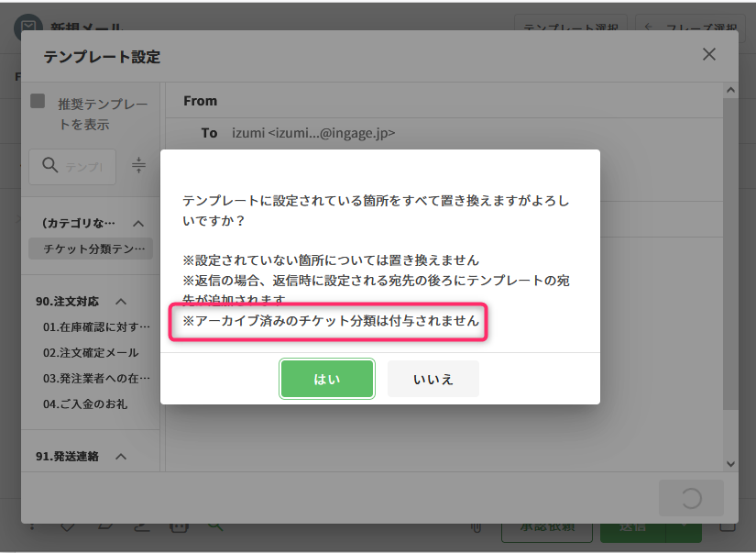This screenshot has height=553, width=756.
Task: Collapse the 91.発送連絡 category
Action: 120,457
